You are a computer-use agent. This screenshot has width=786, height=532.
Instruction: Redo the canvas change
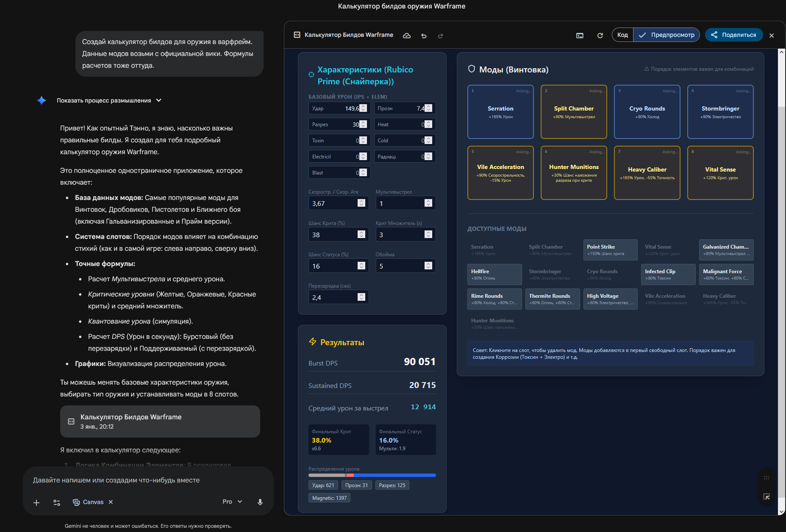[441, 36]
